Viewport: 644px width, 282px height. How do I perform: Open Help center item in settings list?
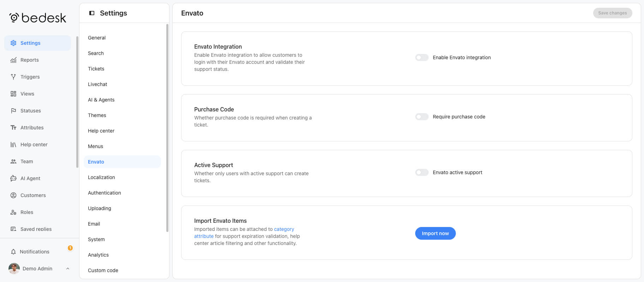point(122,131)
